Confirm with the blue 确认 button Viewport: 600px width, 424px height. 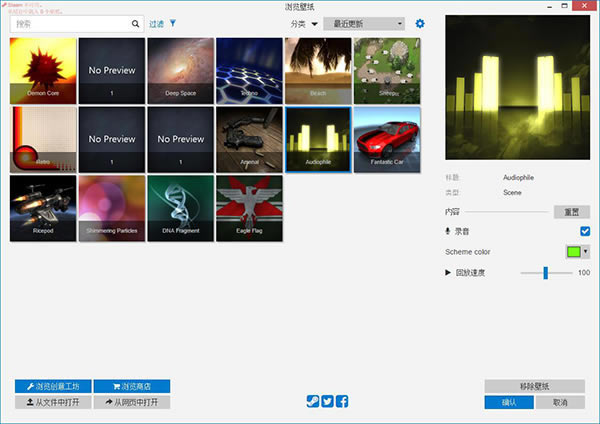tap(509, 402)
